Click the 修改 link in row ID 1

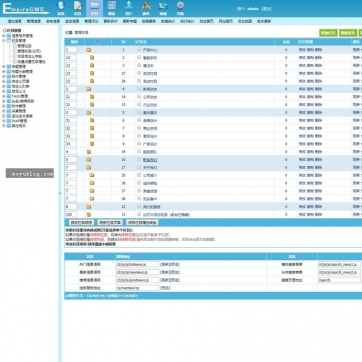point(302,50)
